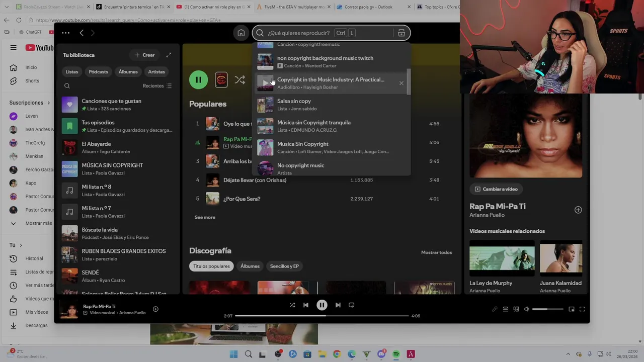The image size is (644, 362).
Task: Search within library using magnifier icon
Action: point(67,86)
